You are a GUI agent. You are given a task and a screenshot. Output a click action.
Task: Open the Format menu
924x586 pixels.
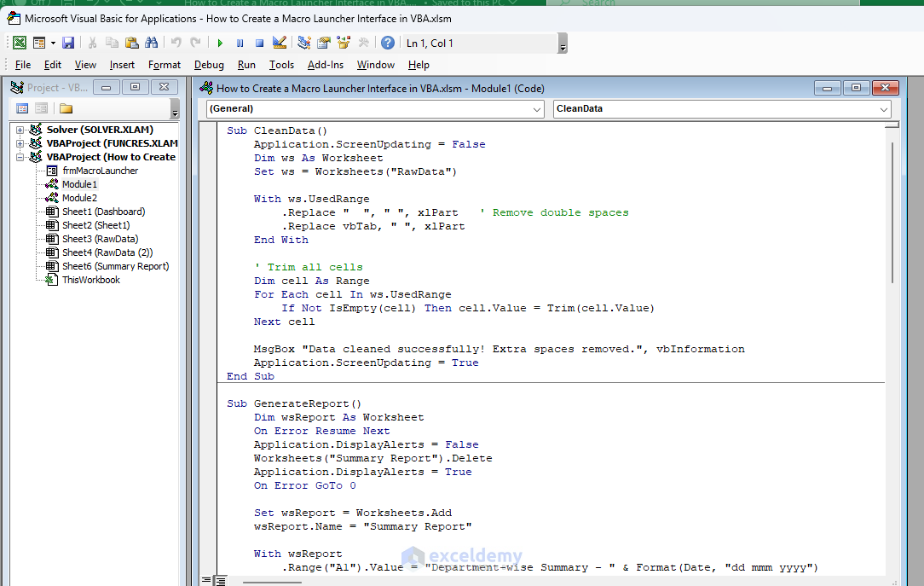pyautogui.click(x=165, y=65)
